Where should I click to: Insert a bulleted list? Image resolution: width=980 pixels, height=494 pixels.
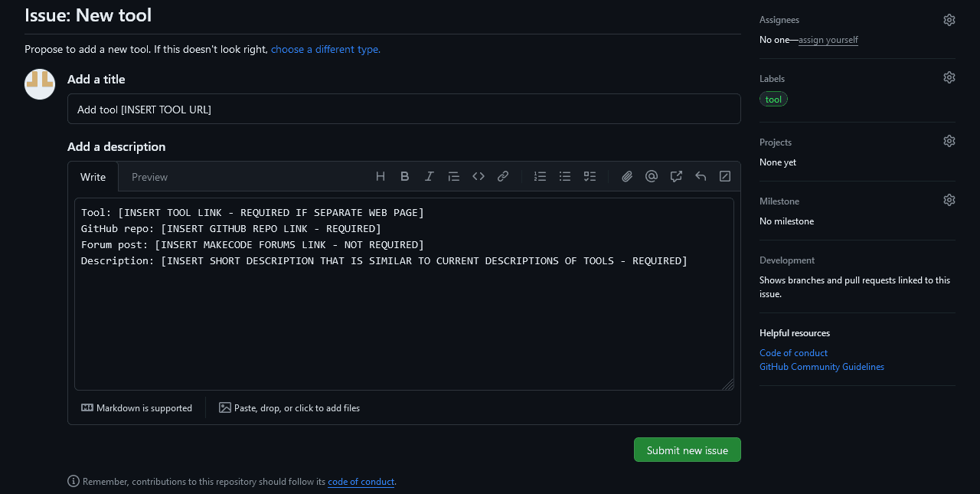coord(565,176)
